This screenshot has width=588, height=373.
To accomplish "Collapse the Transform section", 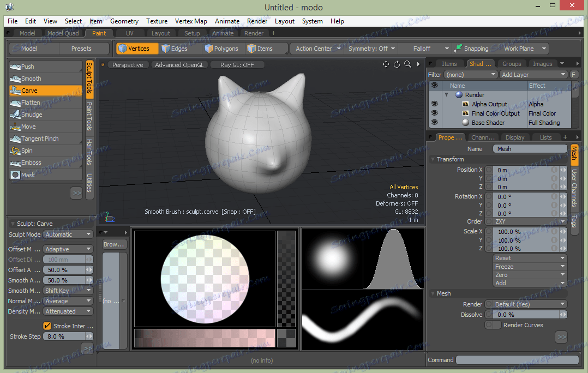I will (433, 159).
